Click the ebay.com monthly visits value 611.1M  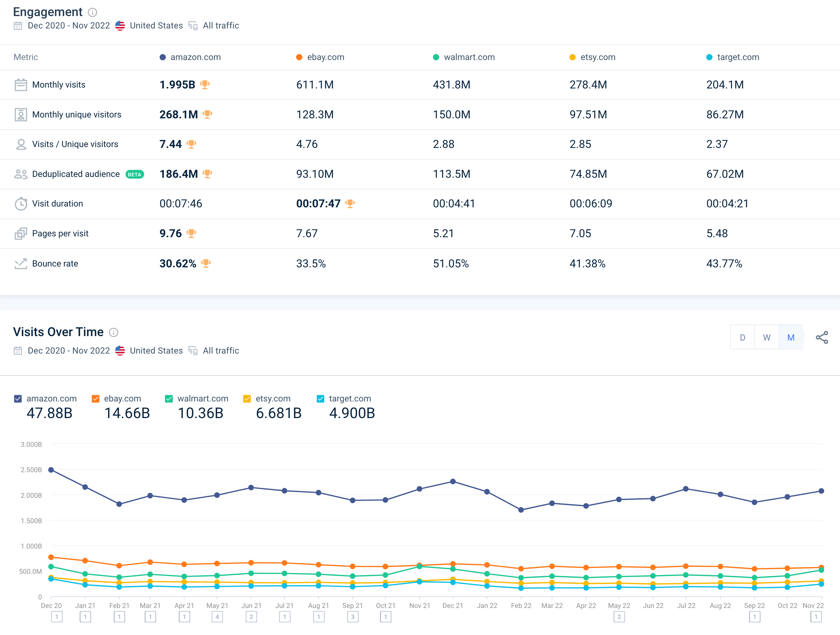(315, 85)
